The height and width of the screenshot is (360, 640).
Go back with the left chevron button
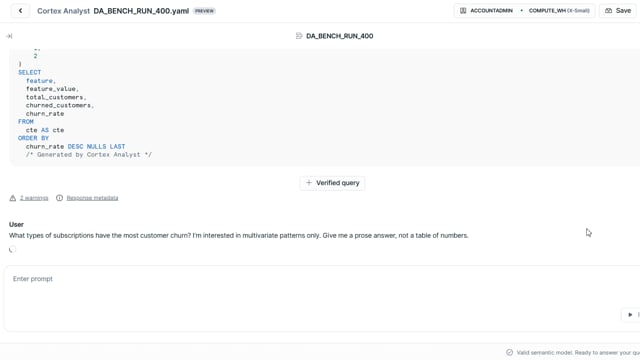point(20,11)
